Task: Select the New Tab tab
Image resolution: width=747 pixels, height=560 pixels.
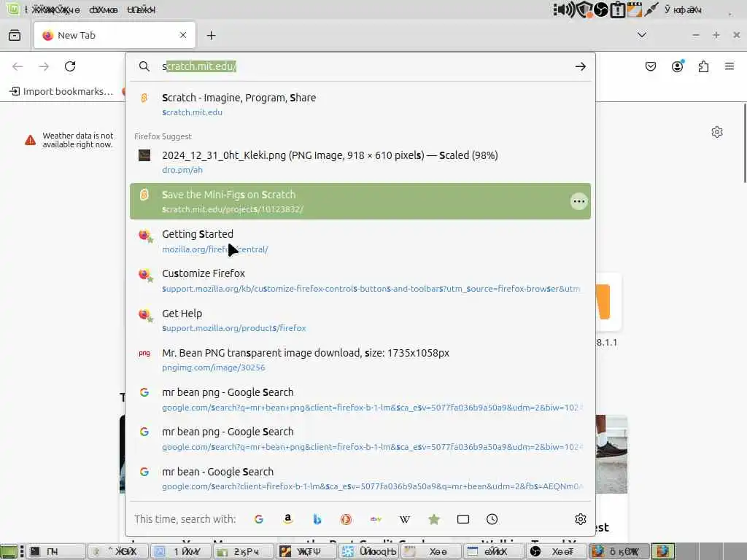Action: (115, 35)
